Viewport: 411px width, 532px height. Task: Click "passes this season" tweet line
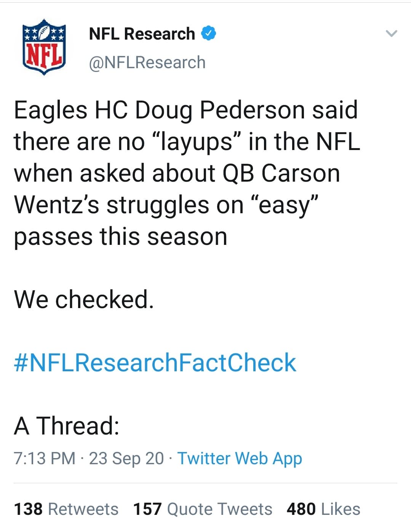tap(121, 236)
